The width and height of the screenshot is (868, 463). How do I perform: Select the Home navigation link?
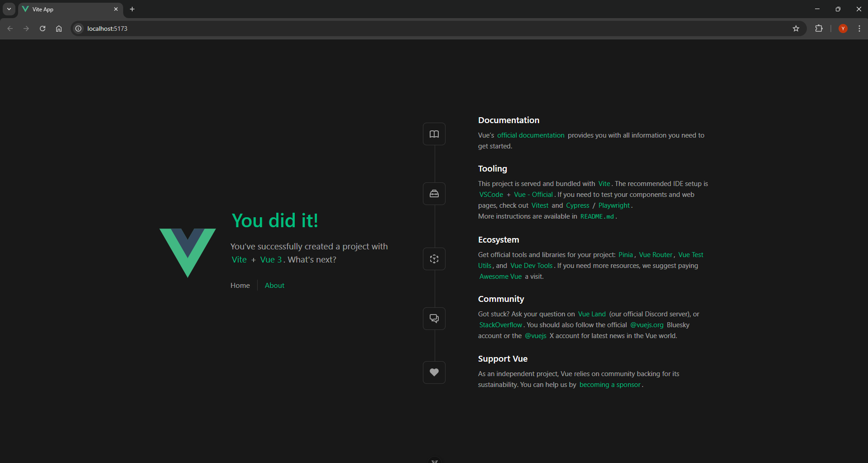coord(240,286)
